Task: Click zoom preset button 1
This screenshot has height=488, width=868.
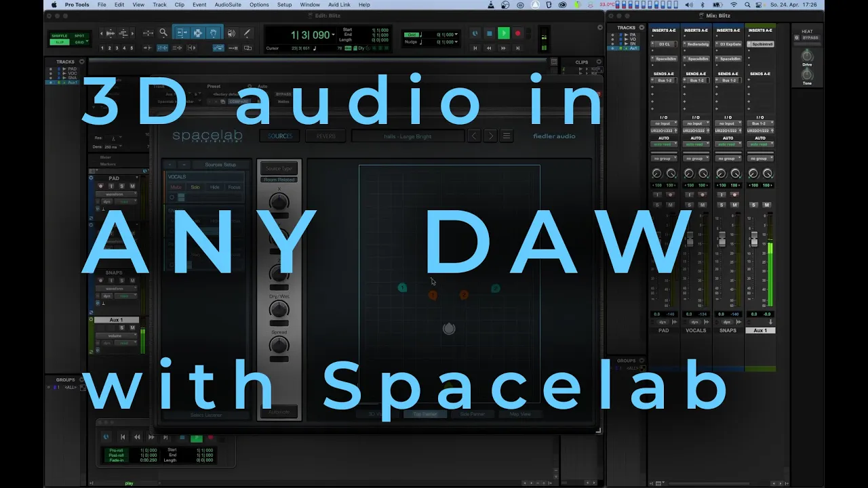Action: (x=102, y=48)
